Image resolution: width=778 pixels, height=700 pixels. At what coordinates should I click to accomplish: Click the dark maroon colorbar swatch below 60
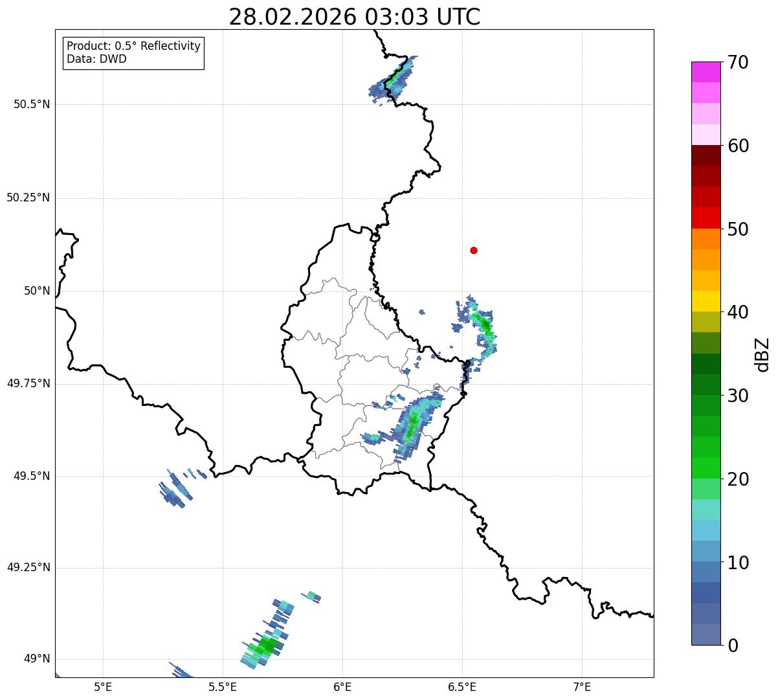(x=706, y=155)
